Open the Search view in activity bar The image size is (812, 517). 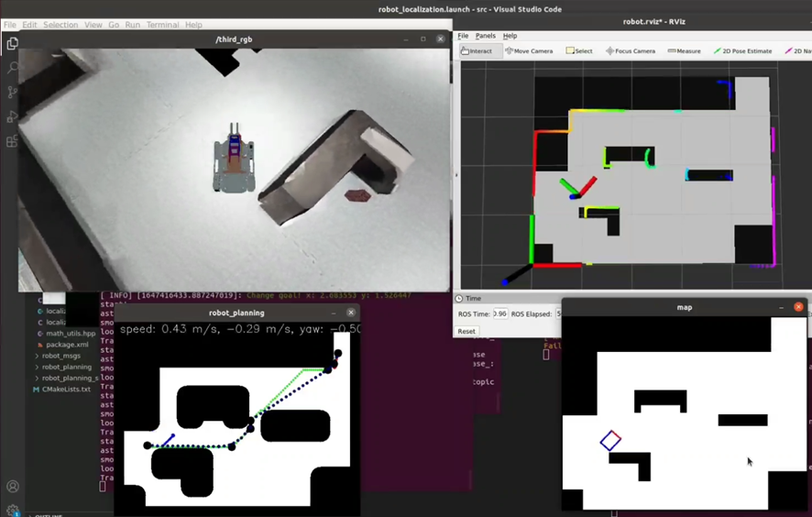click(12, 68)
